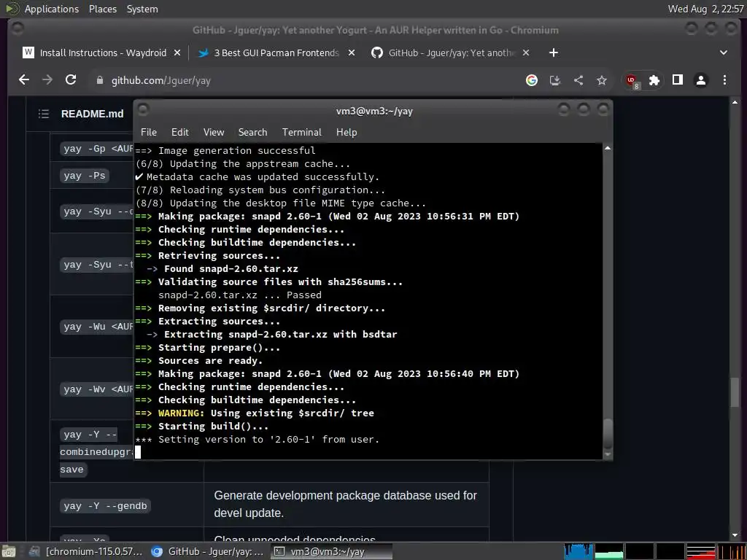Click the yay -Ps command cell
This screenshot has width=747, height=560.
tap(85, 176)
